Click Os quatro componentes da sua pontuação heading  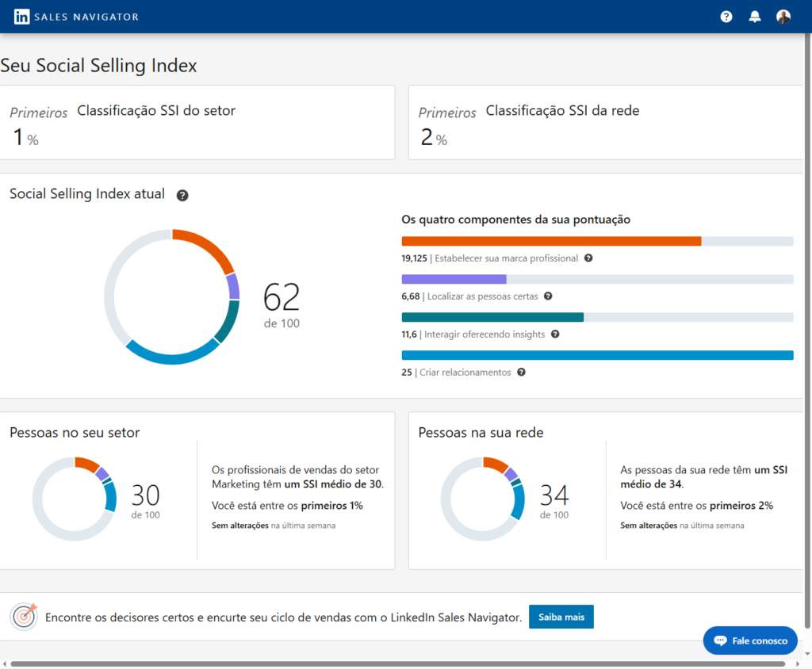[515, 220]
